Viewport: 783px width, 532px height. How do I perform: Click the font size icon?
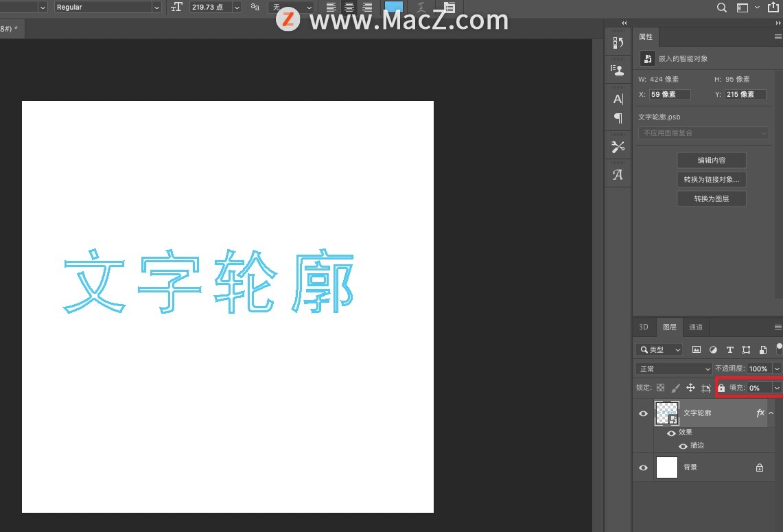point(176,7)
